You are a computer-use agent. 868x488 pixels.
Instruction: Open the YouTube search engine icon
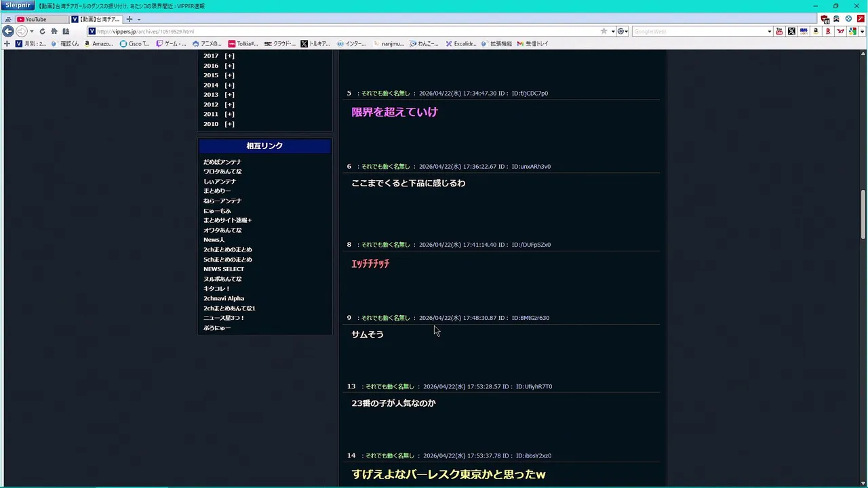(779, 31)
